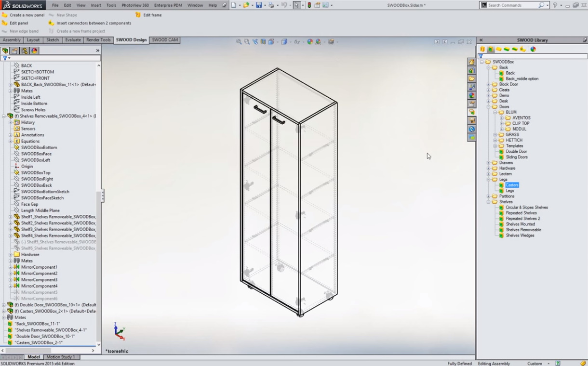The width and height of the screenshot is (588, 366).
Task: Expand the MirrorComponent1 tree node
Action: pos(10,267)
